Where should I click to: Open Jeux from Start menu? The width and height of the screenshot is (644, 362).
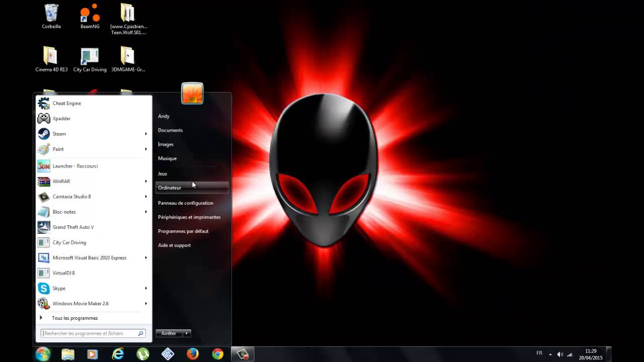tap(163, 173)
